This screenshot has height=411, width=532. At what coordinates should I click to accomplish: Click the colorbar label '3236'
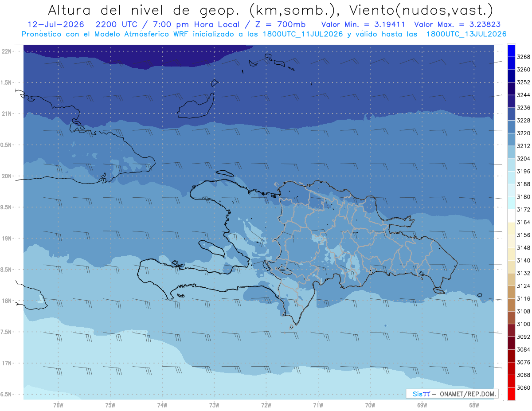(524, 108)
